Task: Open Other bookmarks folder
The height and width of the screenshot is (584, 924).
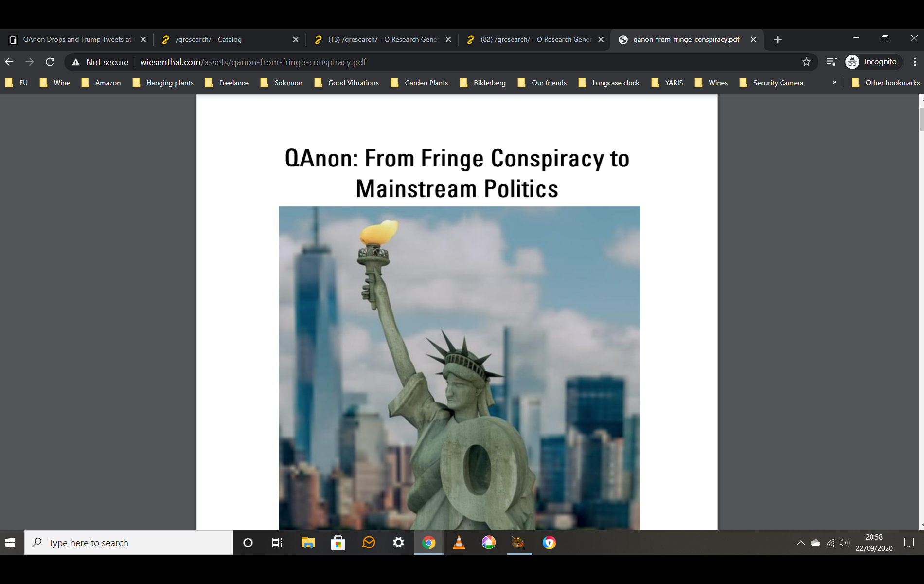Action: pyautogui.click(x=886, y=83)
